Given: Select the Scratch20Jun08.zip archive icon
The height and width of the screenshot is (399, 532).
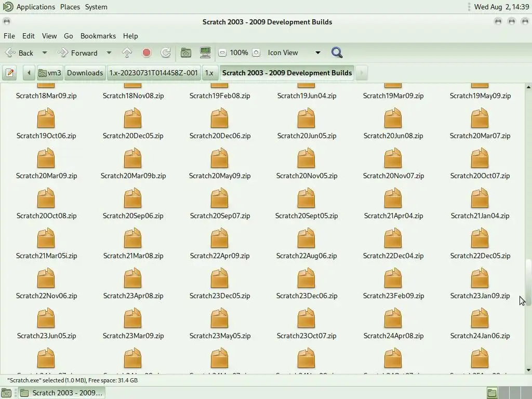Looking at the screenshot, I should (x=393, y=118).
